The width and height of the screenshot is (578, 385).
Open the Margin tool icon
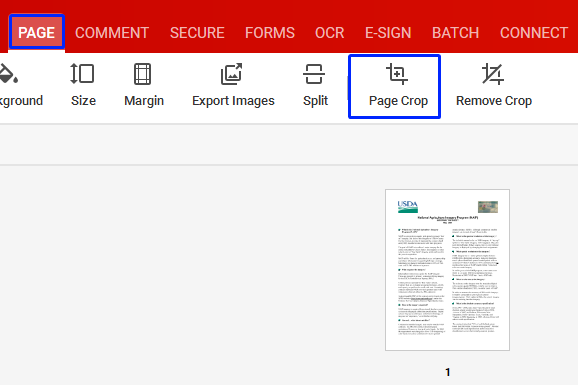coord(143,74)
